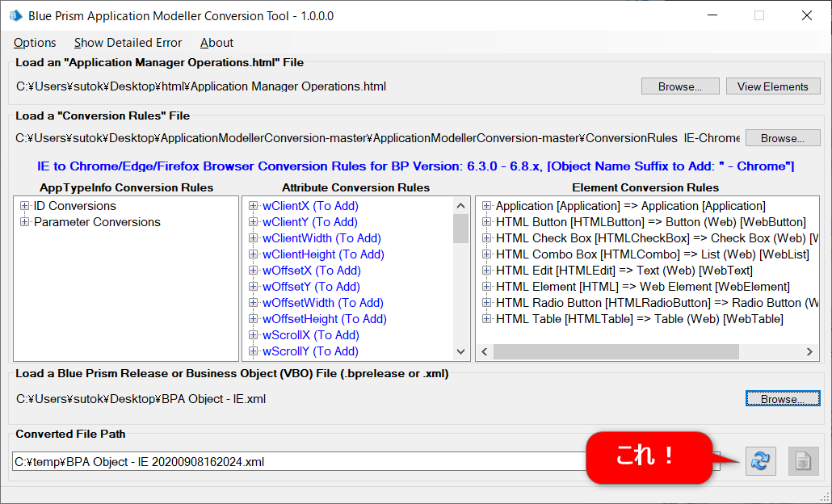Expand the HTML Radio Button conversion rule
Viewport: 832px width, 504px height.
tap(486, 303)
